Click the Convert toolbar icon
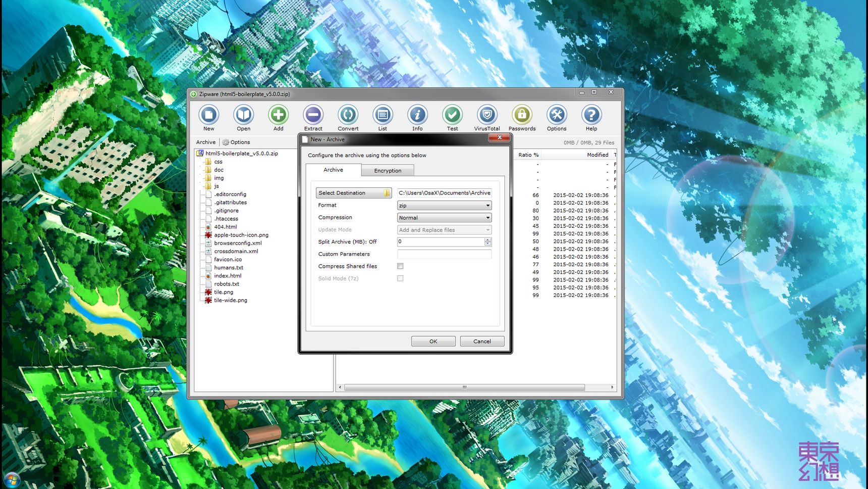The height and width of the screenshot is (489, 868). tap(348, 115)
